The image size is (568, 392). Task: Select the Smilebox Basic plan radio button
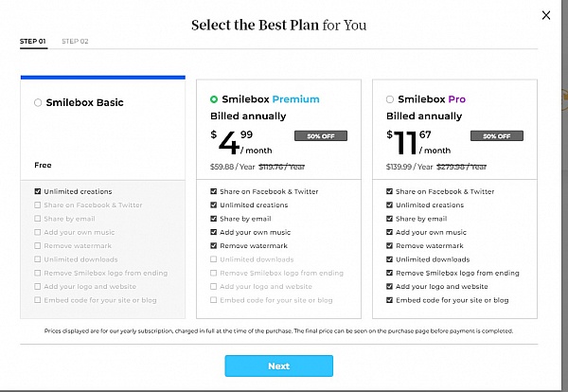pos(38,102)
